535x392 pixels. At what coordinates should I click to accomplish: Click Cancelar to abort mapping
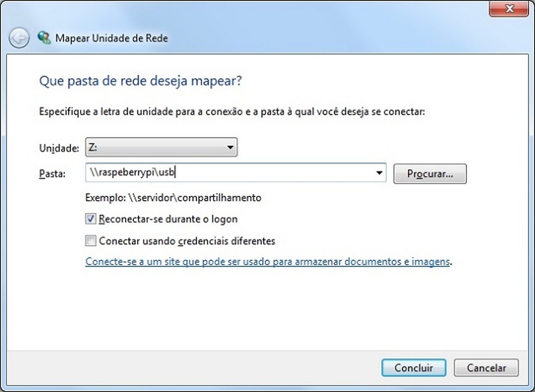[x=486, y=368]
